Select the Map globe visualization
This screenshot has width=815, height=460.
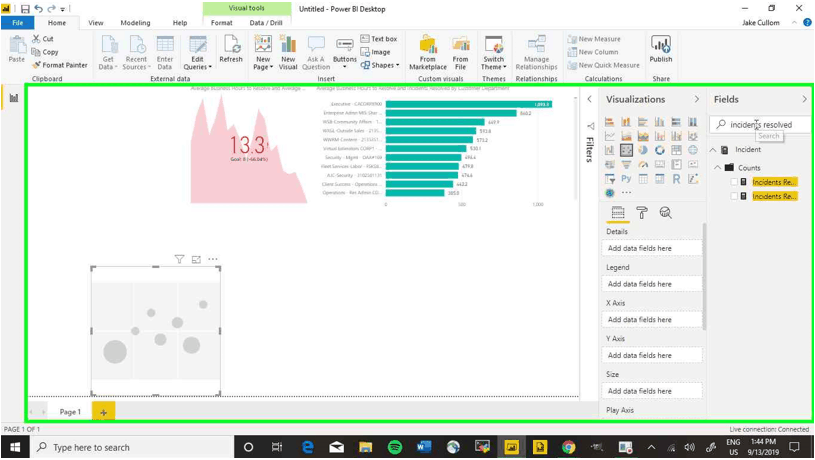[693, 150]
